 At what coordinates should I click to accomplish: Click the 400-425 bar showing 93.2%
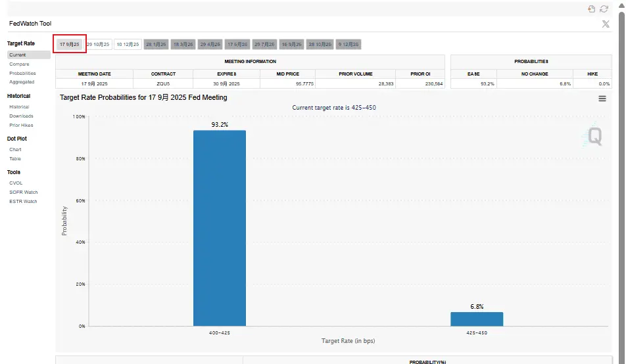[x=220, y=228]
